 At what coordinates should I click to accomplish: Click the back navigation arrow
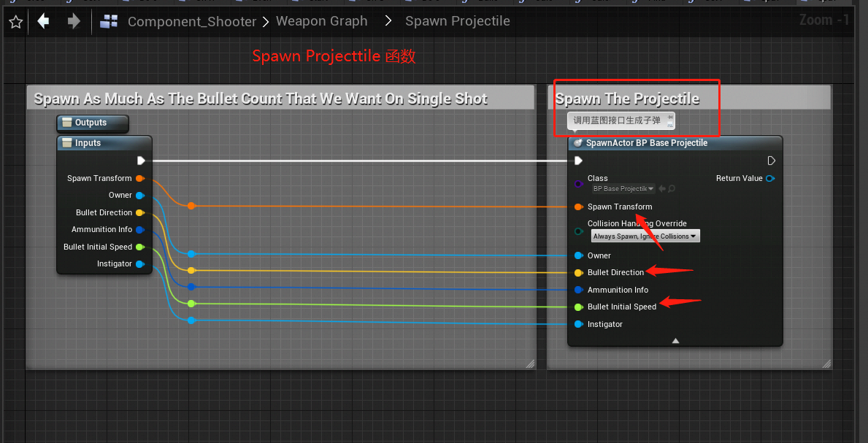point(43,22)
